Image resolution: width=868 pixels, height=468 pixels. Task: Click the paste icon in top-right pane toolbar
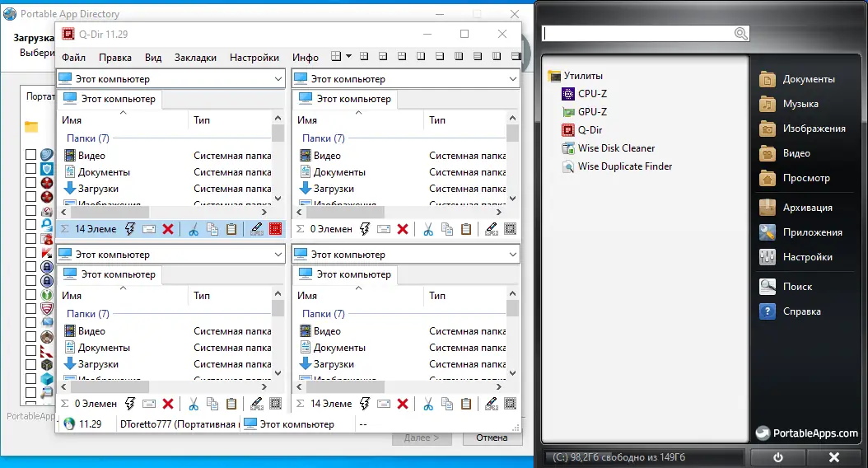(x=466, y=229)
